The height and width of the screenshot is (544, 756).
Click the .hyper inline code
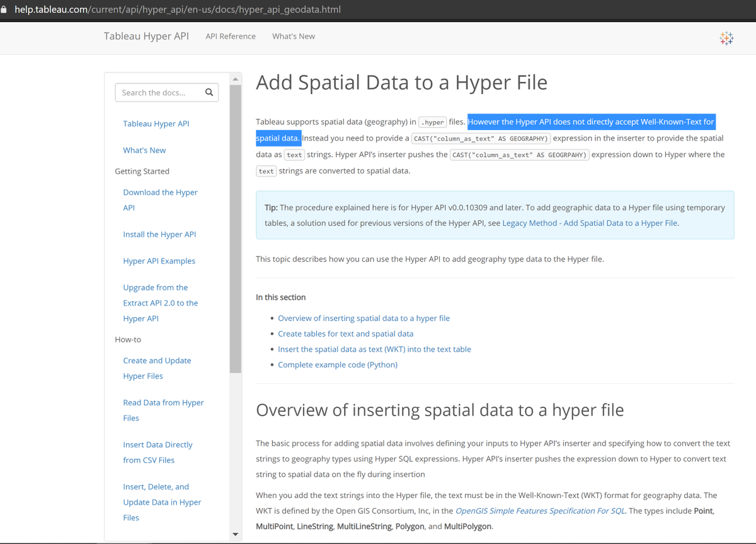click(433, 122)
